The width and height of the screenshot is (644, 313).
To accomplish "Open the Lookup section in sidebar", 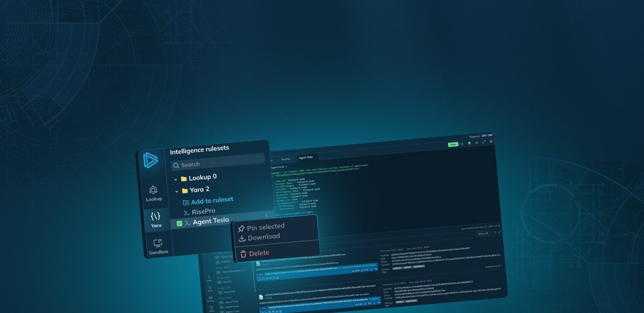I will point(154,193).
